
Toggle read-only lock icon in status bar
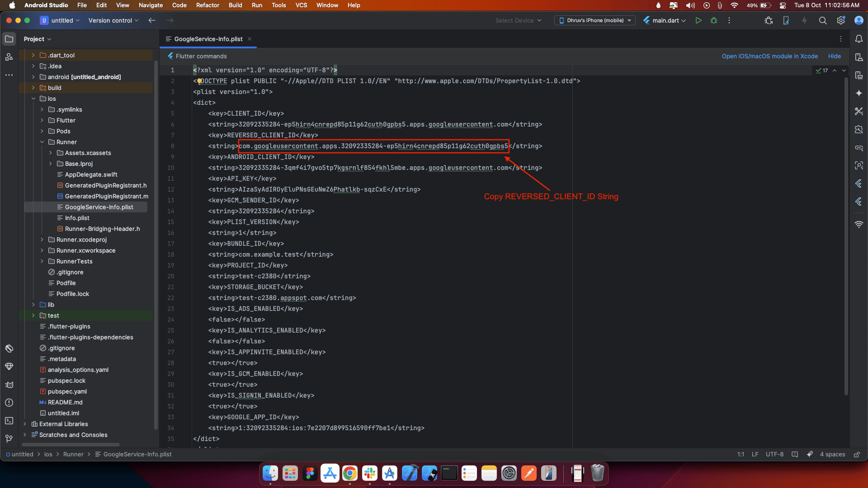pyautogui.click(x=857, y=455)
